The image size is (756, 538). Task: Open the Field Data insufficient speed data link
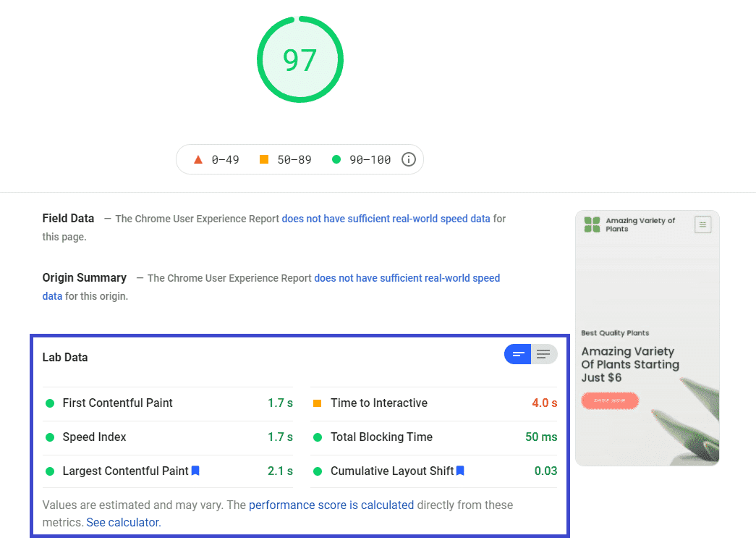pos(386,219)
